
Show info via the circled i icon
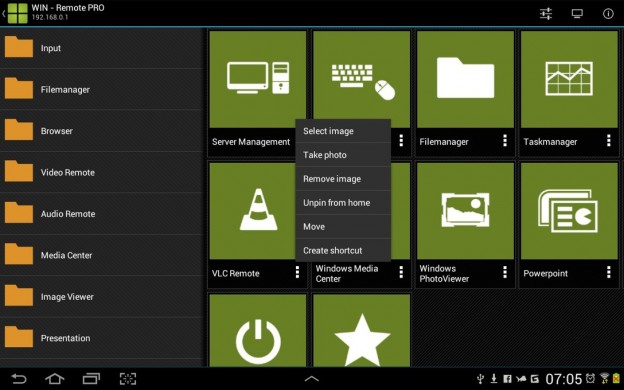608,14
